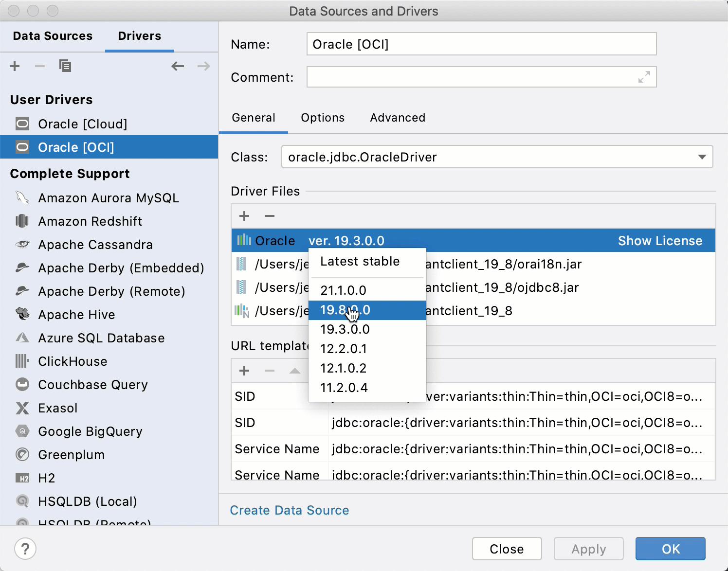Click the Create Data Source link

290,510
